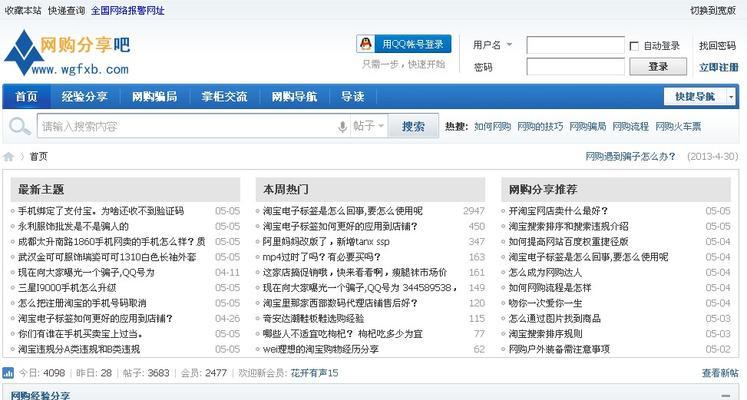Open topic 怎么把注册淘宝的手机号码取消
Screen dimensions: 747x400
82,303
